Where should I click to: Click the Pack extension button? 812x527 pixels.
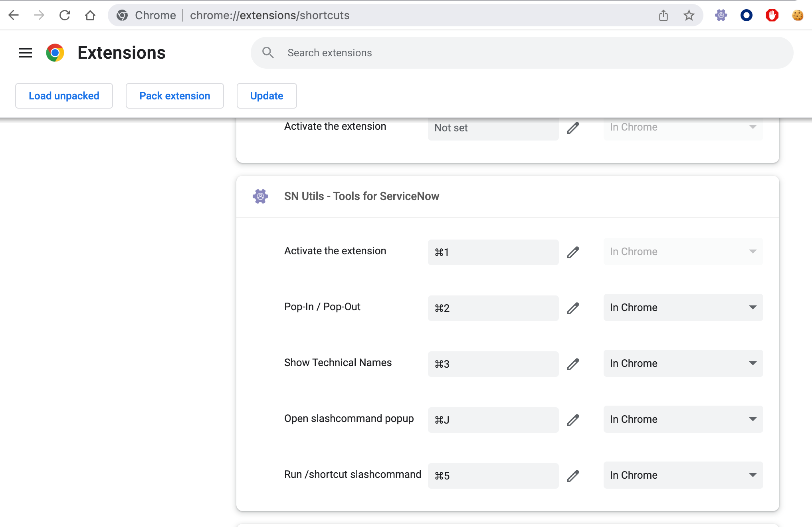click(174, 96)
